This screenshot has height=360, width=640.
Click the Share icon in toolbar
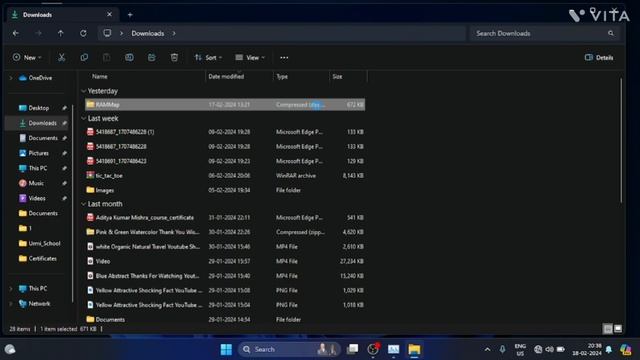coord(151,58)
